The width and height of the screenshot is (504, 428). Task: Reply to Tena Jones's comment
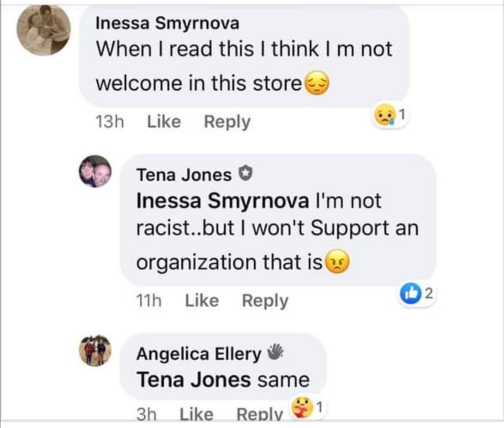click(265, 301)
